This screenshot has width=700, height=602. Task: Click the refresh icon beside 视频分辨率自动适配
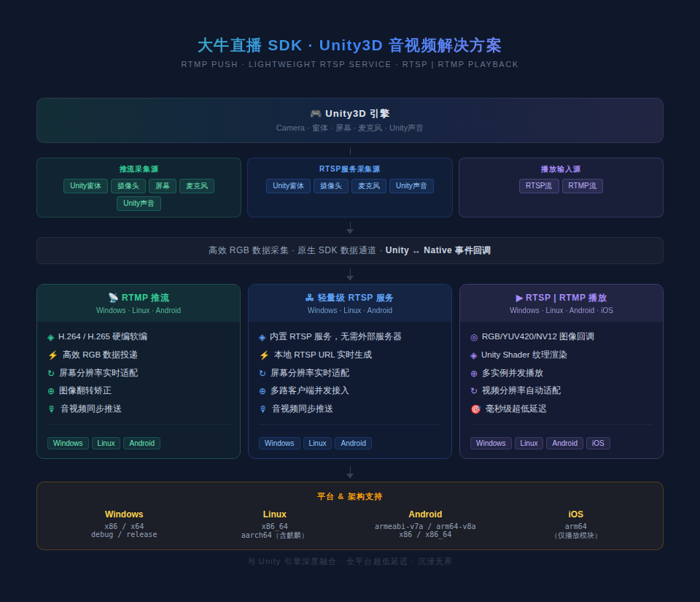point(474,391)
